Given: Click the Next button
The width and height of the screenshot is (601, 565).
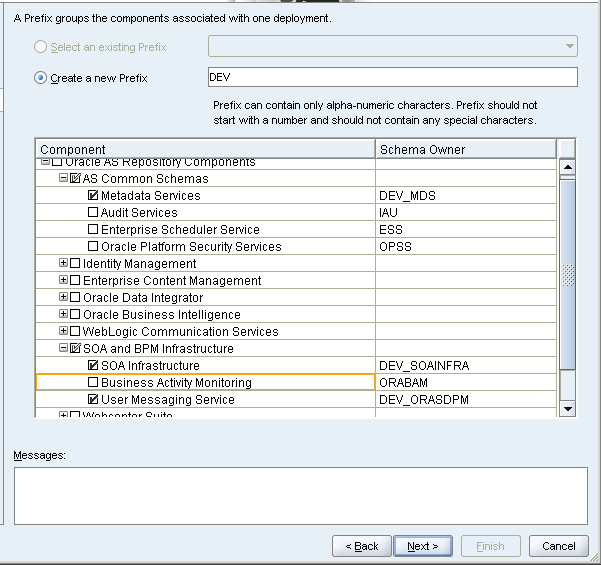Looking at the screenshot, I should [x=422, y=546].
